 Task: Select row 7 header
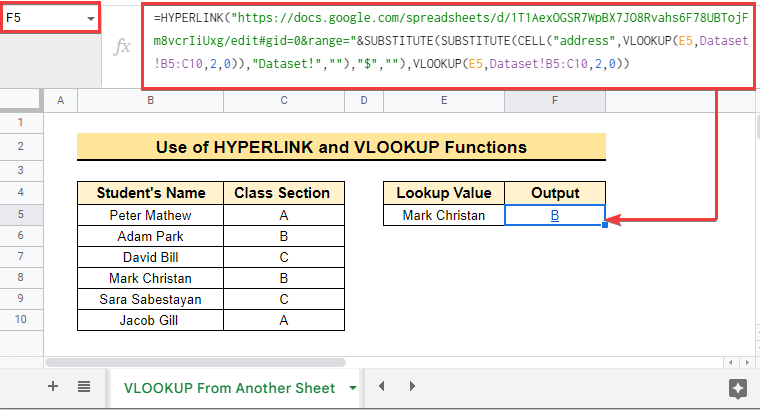tap(21, 256)
